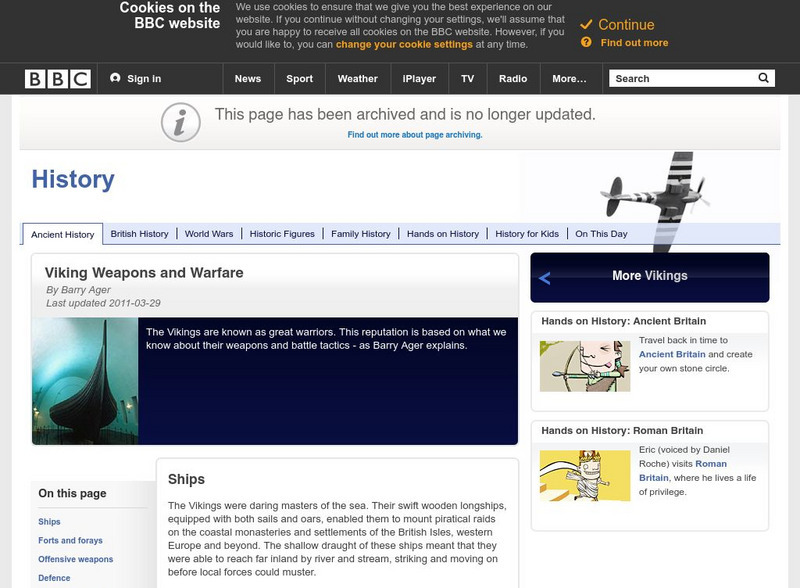Click the Spitfire plane banner image
This screenshot has height=588, width=800.
[x=656, y=202]
